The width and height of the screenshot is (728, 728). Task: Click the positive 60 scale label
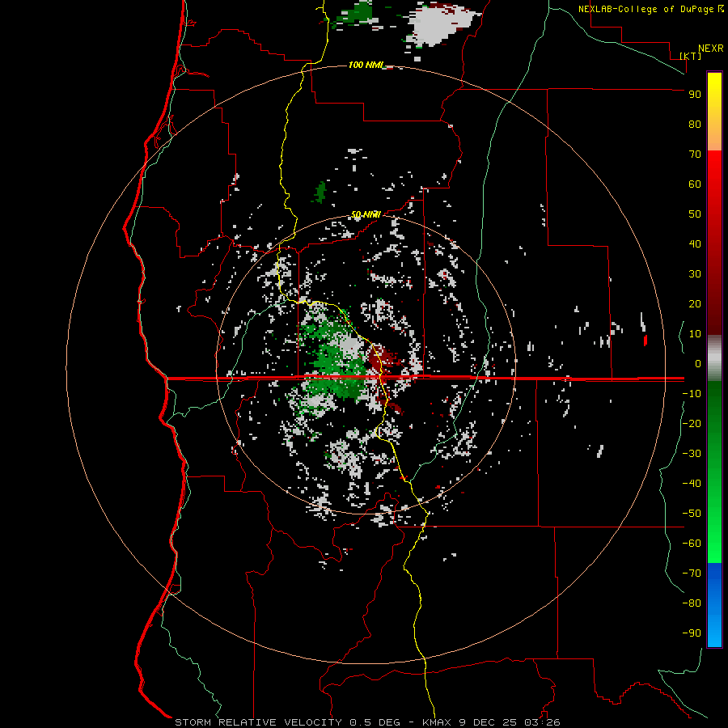tap(695, 184)
